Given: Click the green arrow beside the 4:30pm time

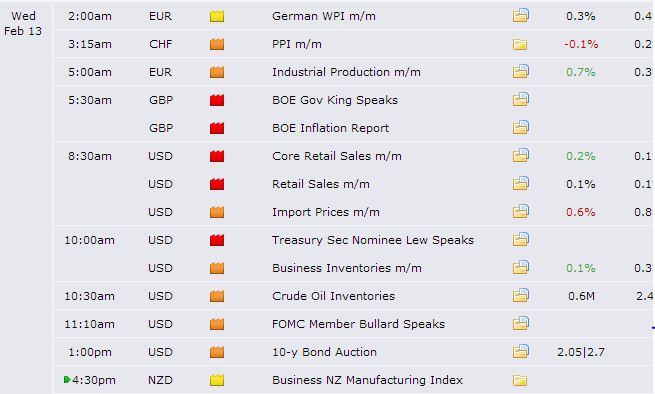Looking at the screenshot, I should [67, 379].
